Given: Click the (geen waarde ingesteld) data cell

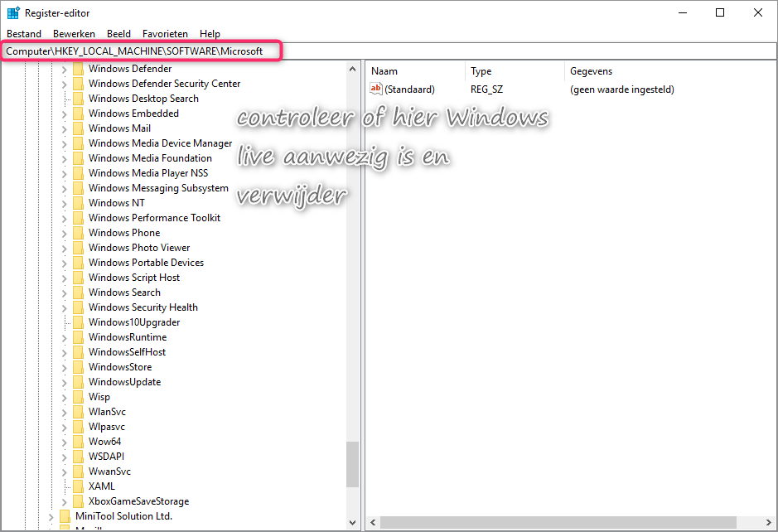Looking at the screenshot, I should click(621, 89).
